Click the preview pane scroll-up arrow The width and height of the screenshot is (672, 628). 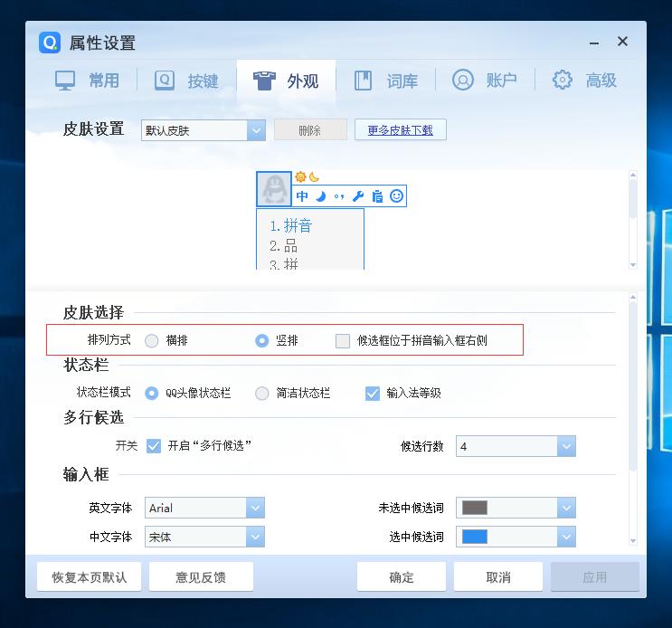(x=633, y=175)
